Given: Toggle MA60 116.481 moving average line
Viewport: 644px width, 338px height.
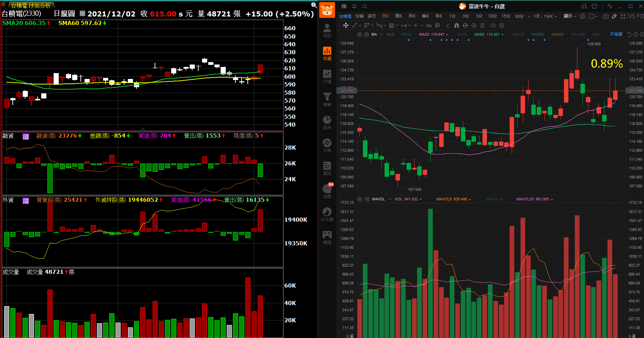Looking at the screenshot, I should [489, 34].
